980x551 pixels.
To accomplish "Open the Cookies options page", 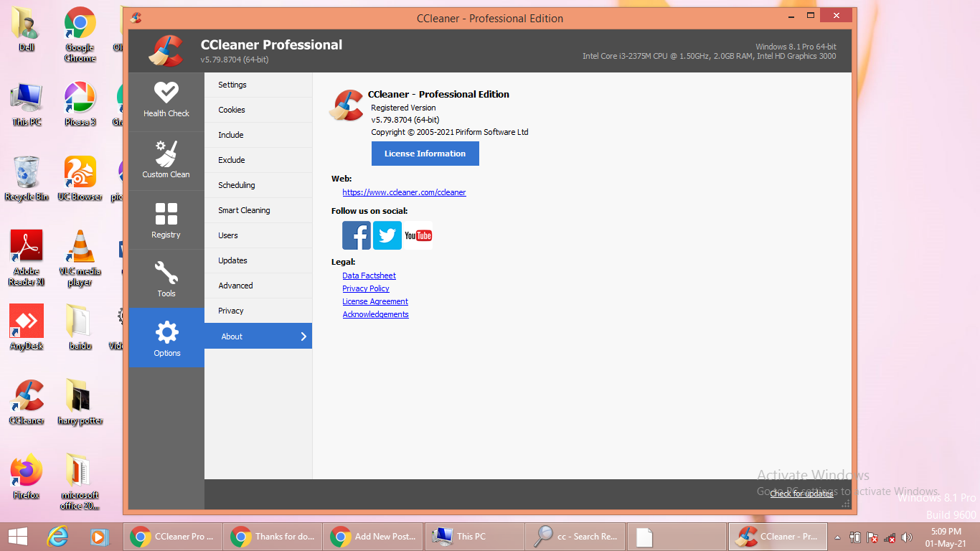I will (258, 110).
